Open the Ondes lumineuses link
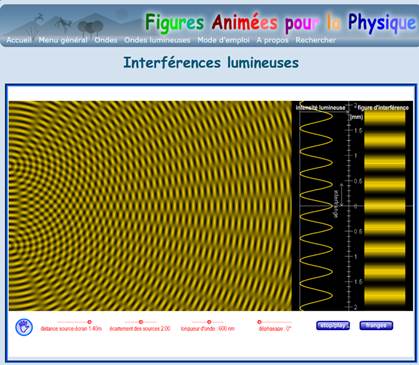Viewport: 419px width, 365px height. (x=157, y=40)
